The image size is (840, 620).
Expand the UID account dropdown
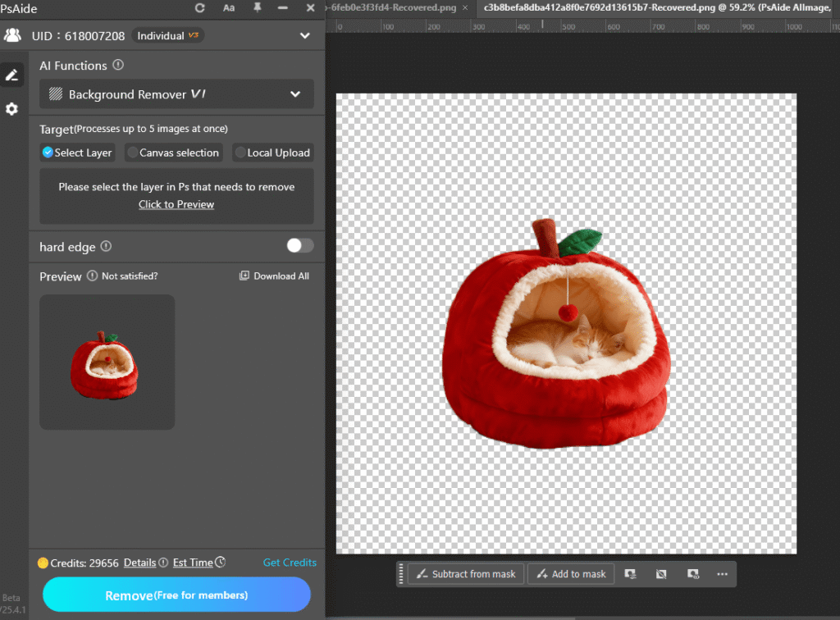(304, 35)
